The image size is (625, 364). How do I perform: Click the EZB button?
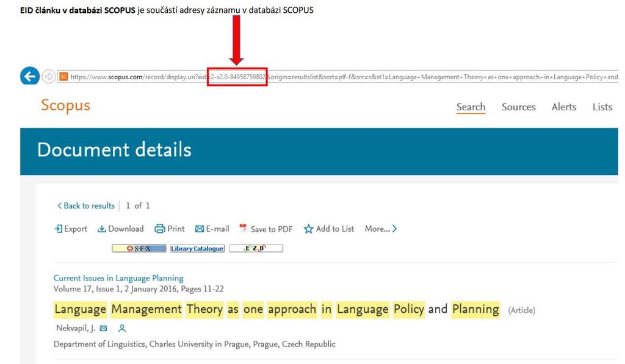tap(256, 249)
